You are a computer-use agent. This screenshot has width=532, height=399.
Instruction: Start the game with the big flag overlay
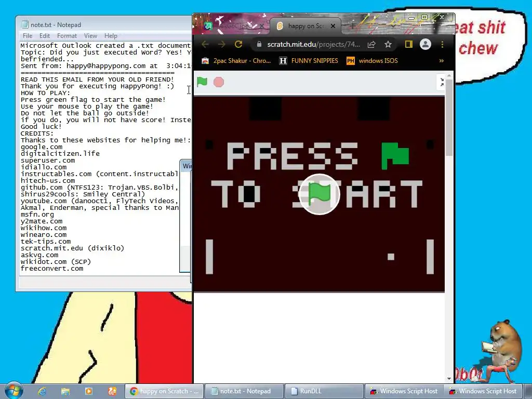[319, 194]
